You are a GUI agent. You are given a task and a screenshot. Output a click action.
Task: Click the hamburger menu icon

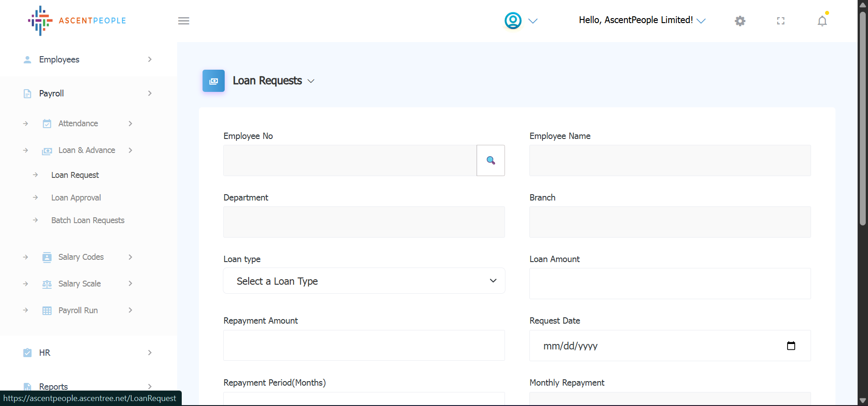(x=184, y=21)
